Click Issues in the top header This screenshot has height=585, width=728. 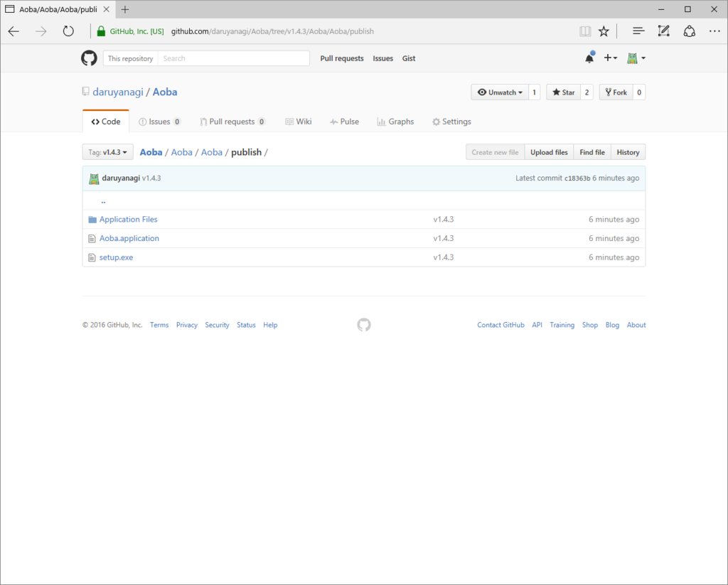point(383,58)
